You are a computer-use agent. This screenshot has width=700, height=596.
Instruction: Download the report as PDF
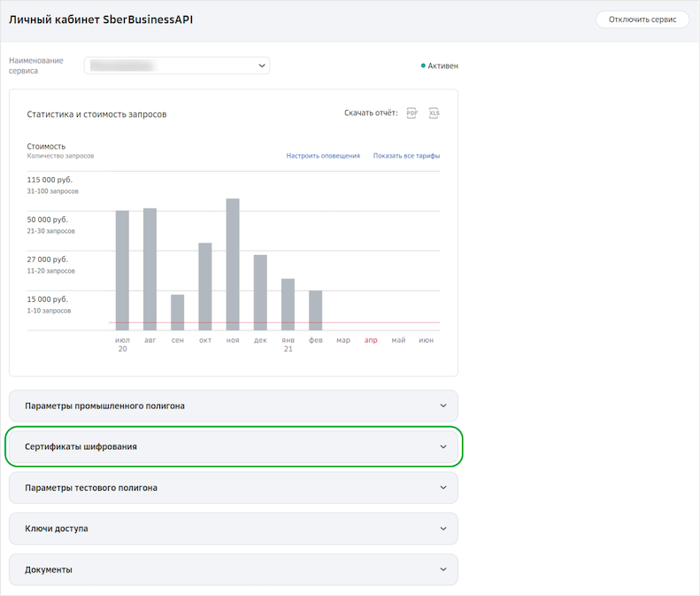click(x=412, y=113)
